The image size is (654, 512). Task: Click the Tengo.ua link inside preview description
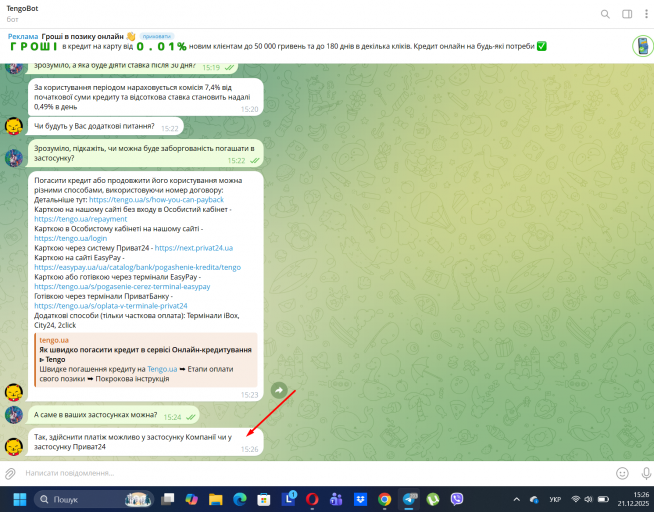[x=162, y=369]
